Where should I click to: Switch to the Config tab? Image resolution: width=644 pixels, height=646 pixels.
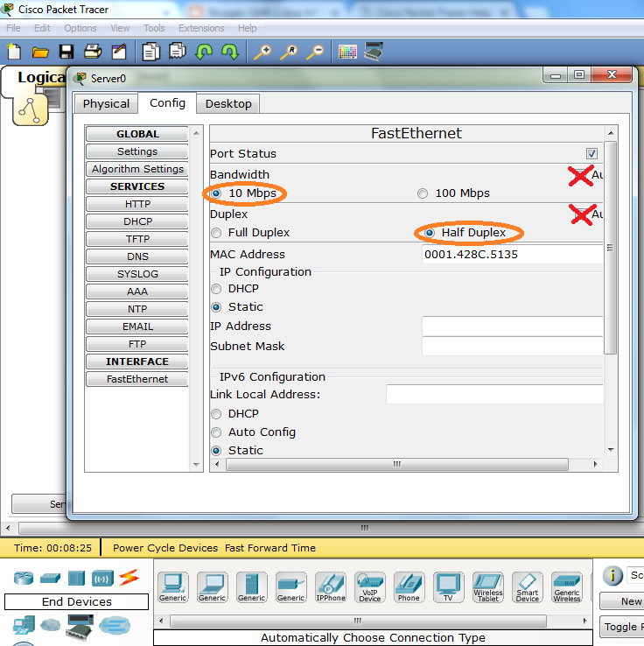coord(167,103)
